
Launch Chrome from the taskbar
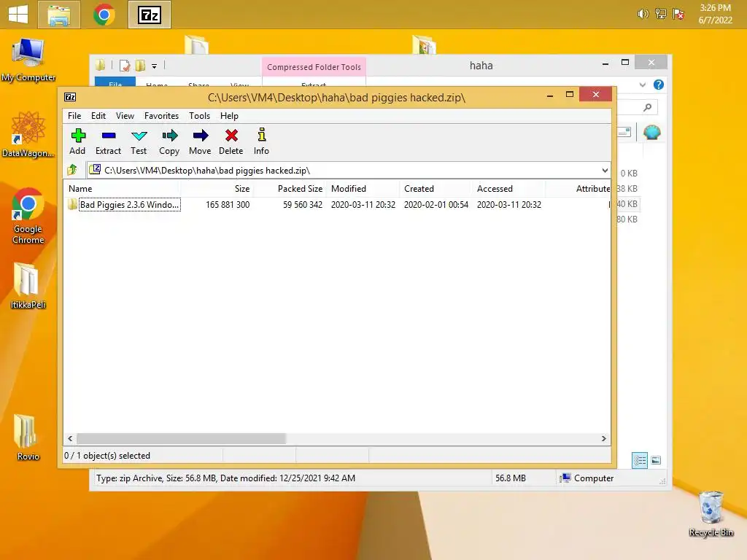[104, 15]
